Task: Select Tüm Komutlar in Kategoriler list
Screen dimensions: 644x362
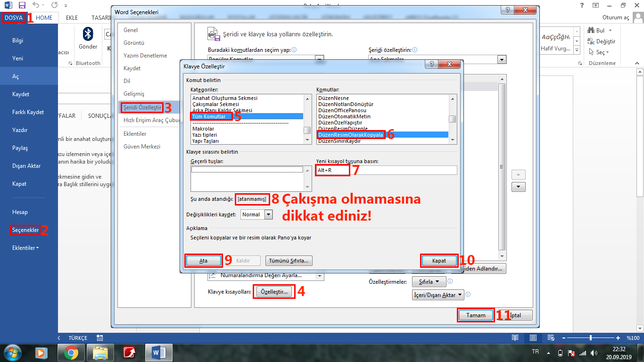Action: pos(247,116)
